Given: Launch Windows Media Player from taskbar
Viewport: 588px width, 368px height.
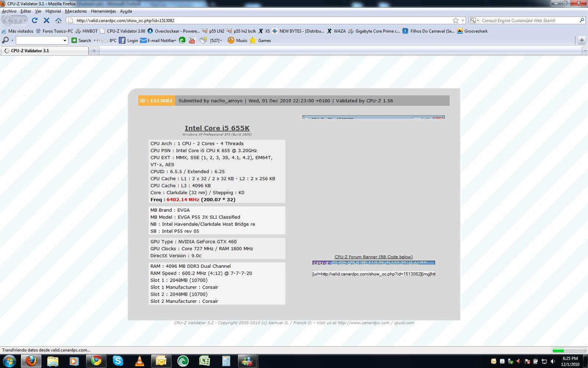Looking at the screenshot, I should point(74,361).
